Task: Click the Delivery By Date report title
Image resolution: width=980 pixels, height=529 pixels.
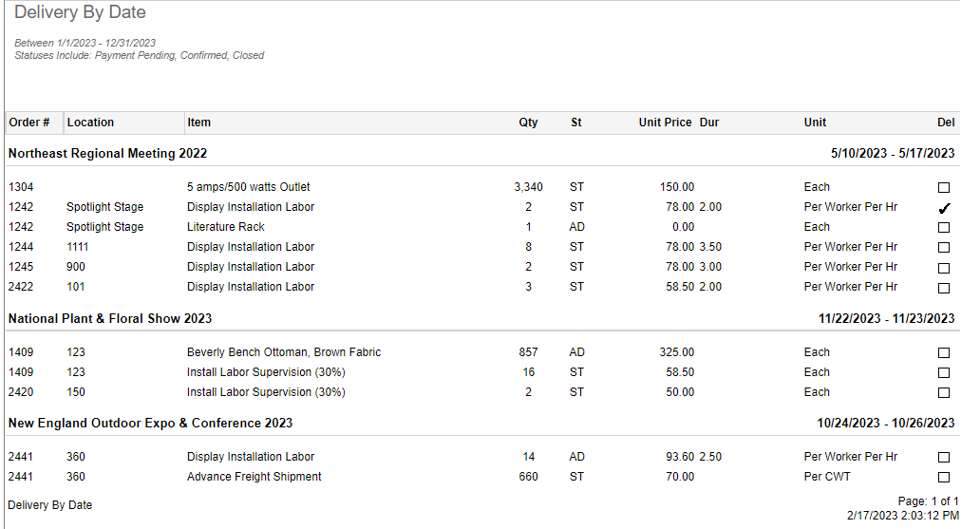Action: (80, 13)
